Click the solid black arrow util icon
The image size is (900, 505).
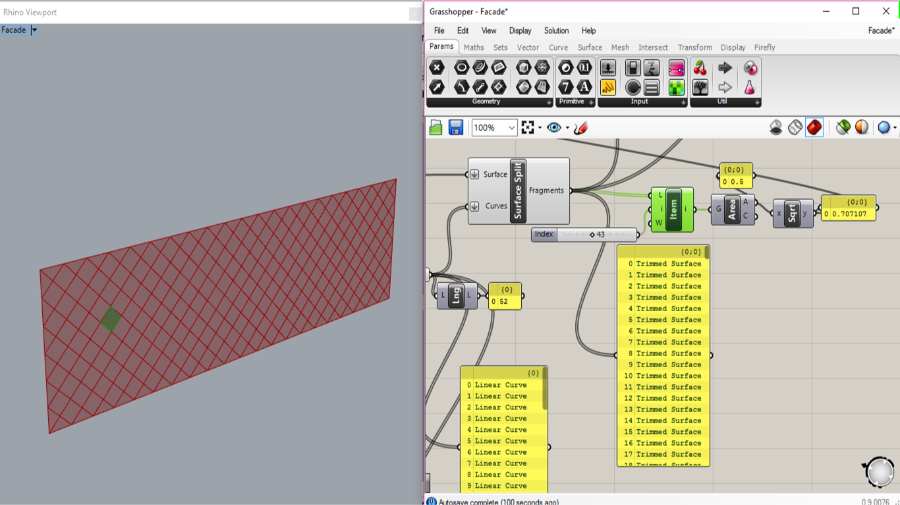click(x=725, y=68)
